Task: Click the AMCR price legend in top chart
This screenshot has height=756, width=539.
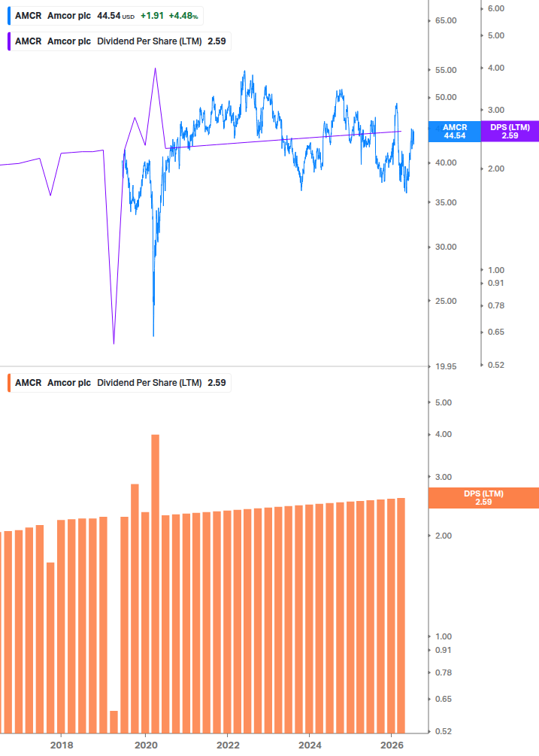Action: [105, 16]
